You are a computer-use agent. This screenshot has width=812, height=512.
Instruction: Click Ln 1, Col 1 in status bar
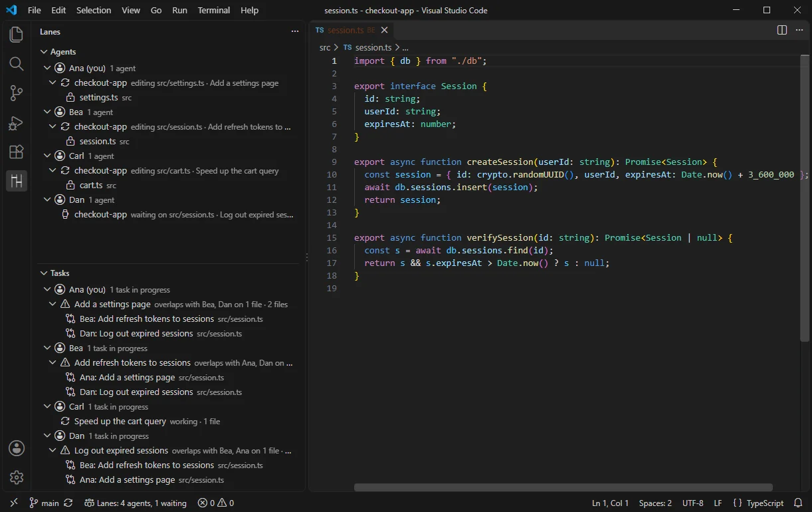click(610, 503)
